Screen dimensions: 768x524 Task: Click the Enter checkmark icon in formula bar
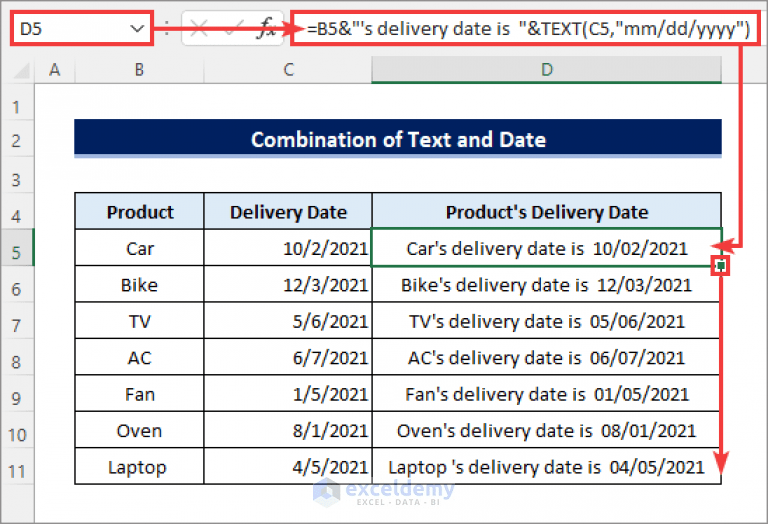[x=233, y=28]
